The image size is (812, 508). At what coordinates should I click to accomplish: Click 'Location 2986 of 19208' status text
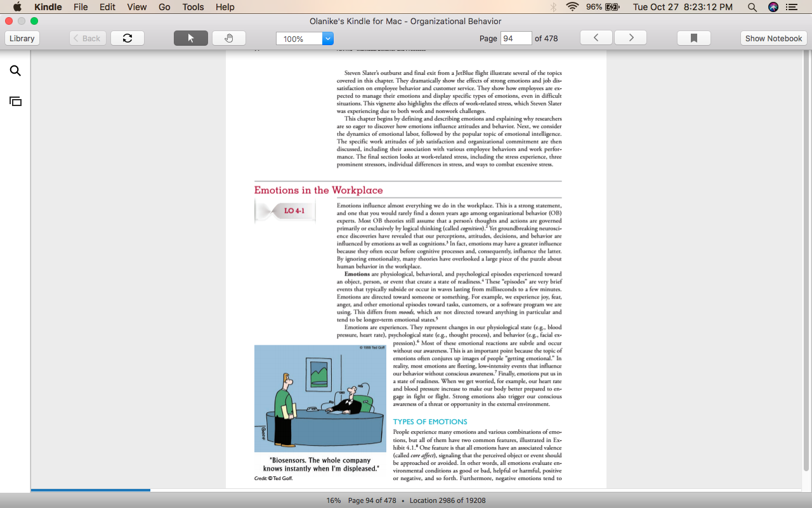pos(448,500)
